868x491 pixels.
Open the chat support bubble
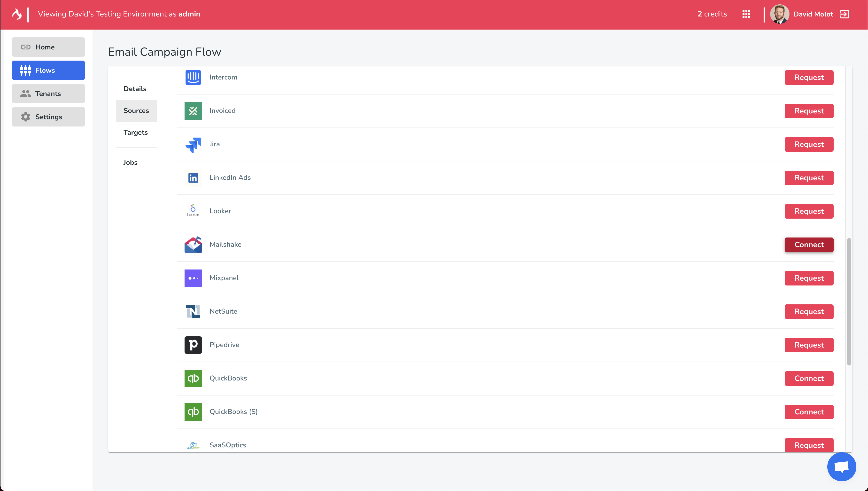tap(841, 467)
